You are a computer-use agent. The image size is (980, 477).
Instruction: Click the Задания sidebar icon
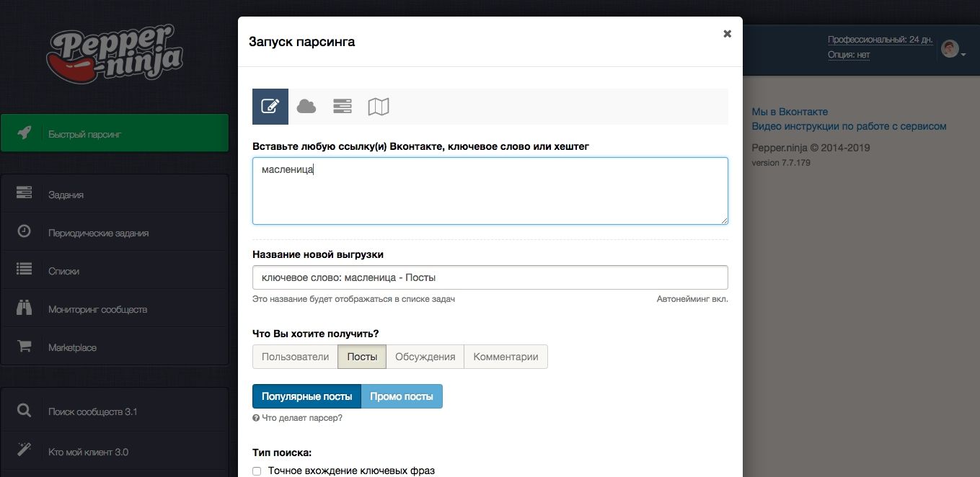[24, 194]
